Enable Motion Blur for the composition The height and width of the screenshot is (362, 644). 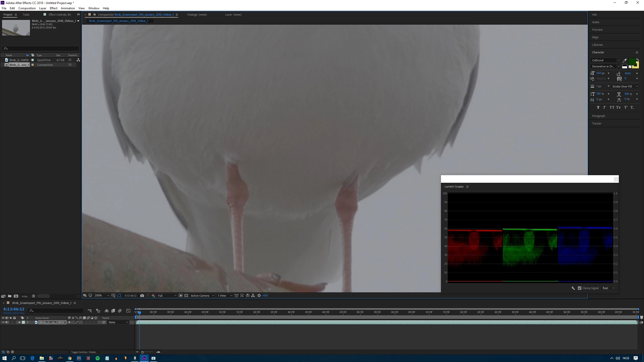pos(120,311)
